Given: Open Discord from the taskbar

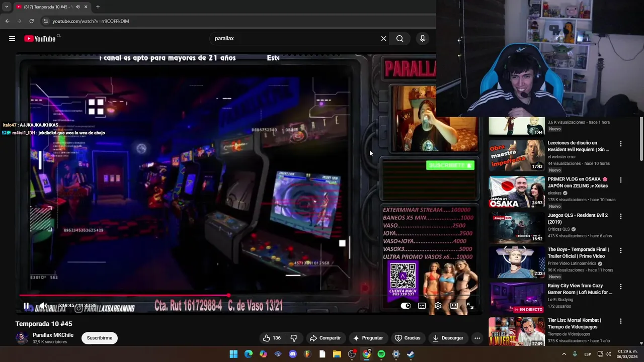Looking at the screenshot, I should point(293,354).
